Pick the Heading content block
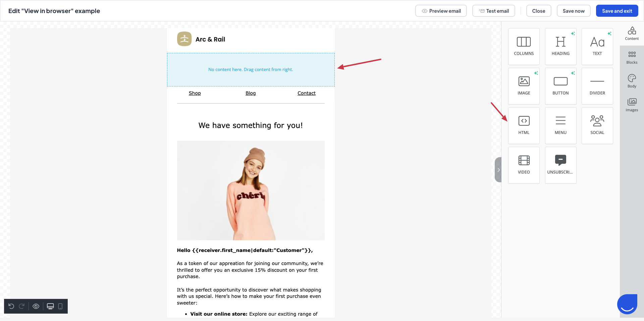 (x=560, y=46)
